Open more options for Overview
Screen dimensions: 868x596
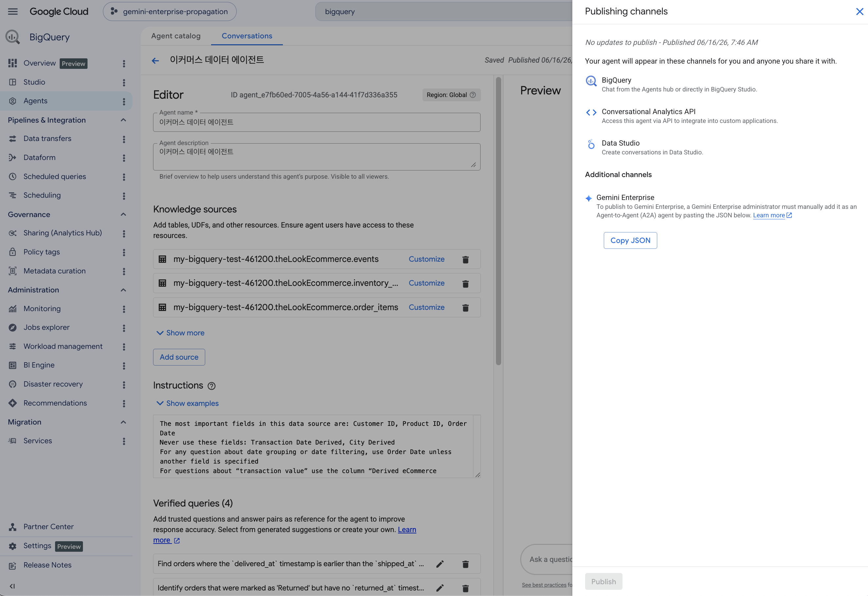pyautogui.click(x=124, y=64)
